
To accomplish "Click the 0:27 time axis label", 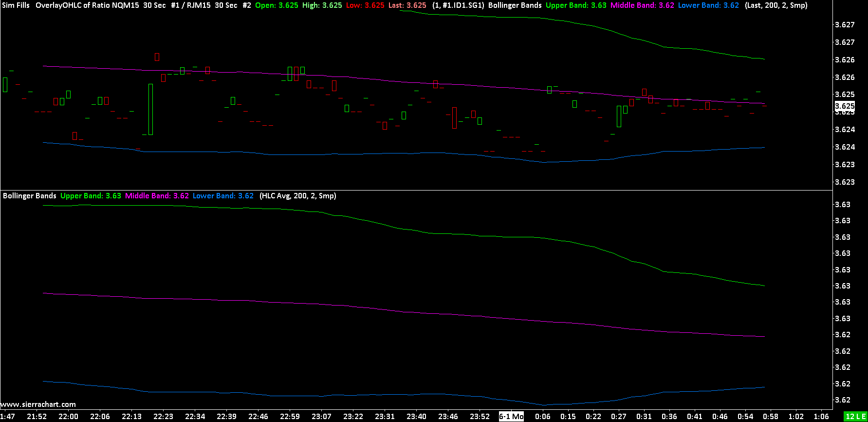I will click(x=619, y=417).
